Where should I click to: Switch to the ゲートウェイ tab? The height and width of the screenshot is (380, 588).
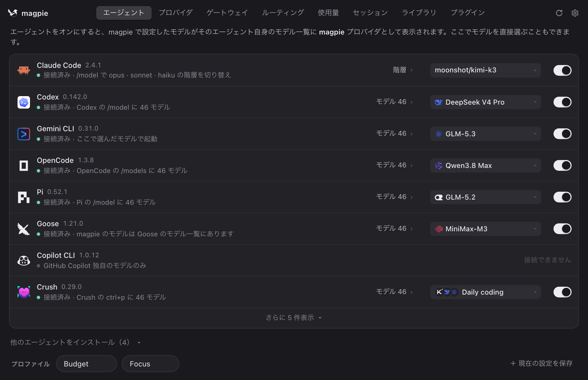pyautogui.click(x=227, y=13)
